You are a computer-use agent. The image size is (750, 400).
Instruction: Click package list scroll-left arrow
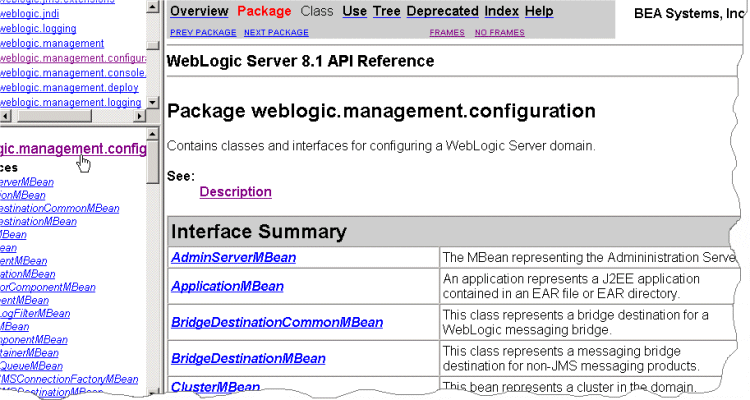(5, 116)
